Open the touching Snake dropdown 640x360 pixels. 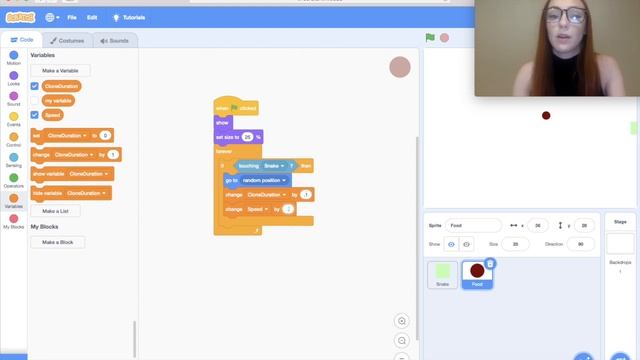[274, 166]
